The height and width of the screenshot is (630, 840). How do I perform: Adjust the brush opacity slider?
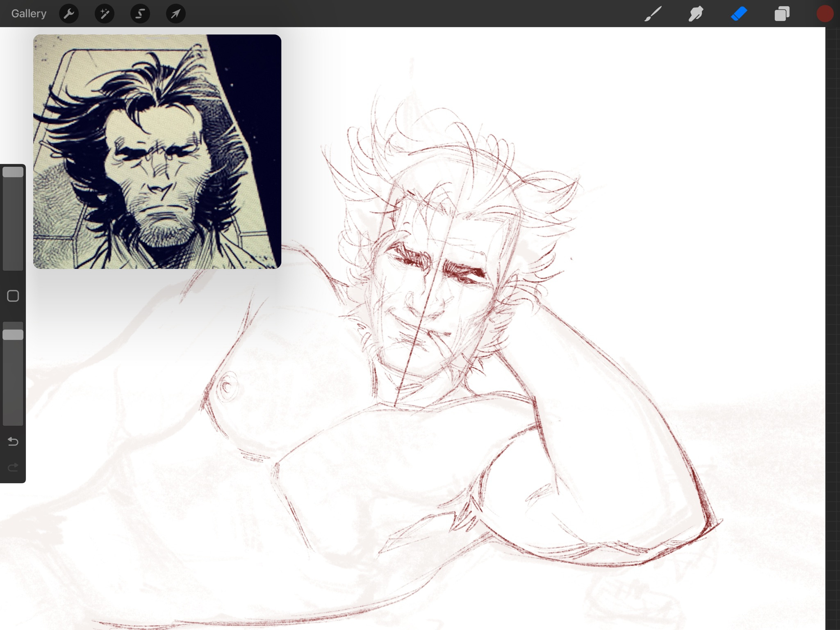(x=13, y=374)
